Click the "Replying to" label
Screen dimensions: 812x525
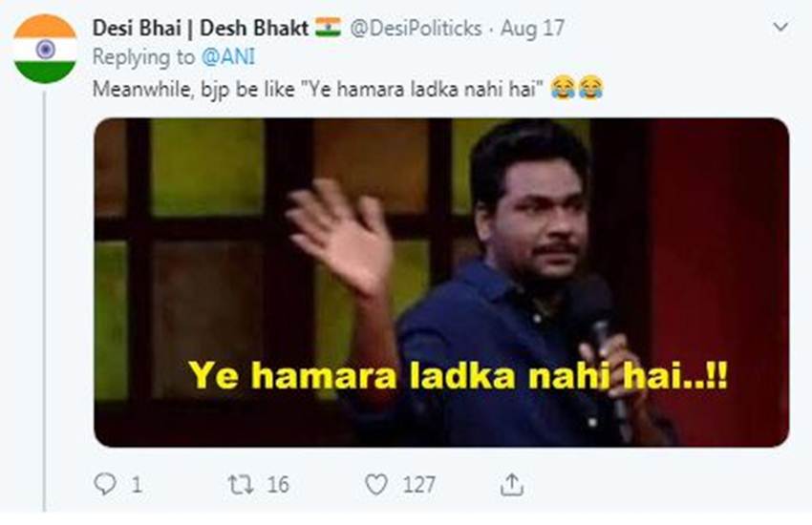coord(143,57)
